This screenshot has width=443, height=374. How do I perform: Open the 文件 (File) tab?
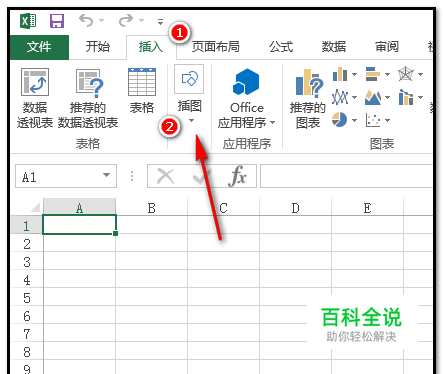click(39, 47)
